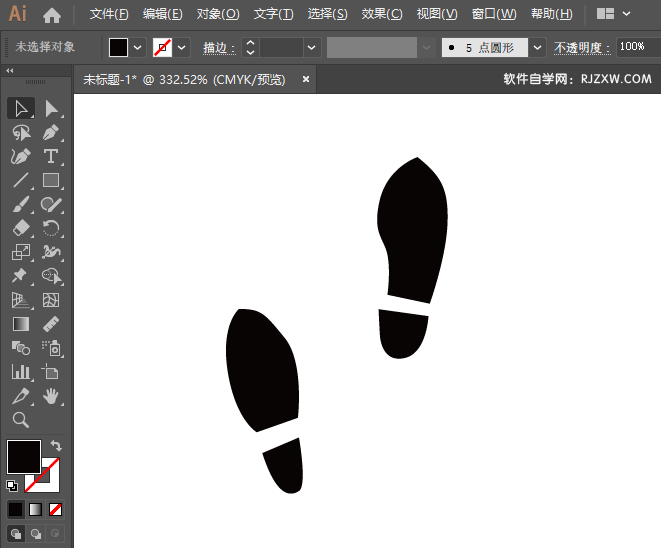
Task: Select the Gradient tool
Action: (x=21, y=324)
